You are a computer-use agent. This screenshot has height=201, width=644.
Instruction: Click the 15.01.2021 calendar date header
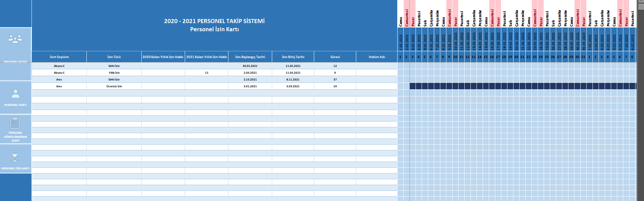[486, 39]
